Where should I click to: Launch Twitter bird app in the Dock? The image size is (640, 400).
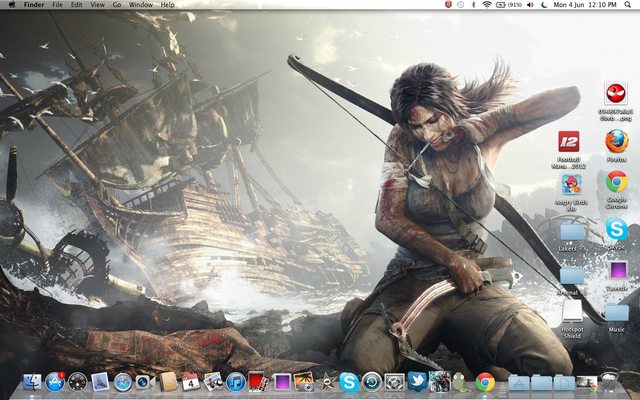coord(417,382)
